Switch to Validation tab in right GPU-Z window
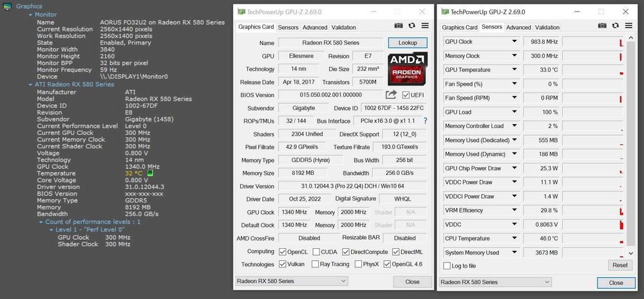 pyautogui.click(x=547, y=28)
